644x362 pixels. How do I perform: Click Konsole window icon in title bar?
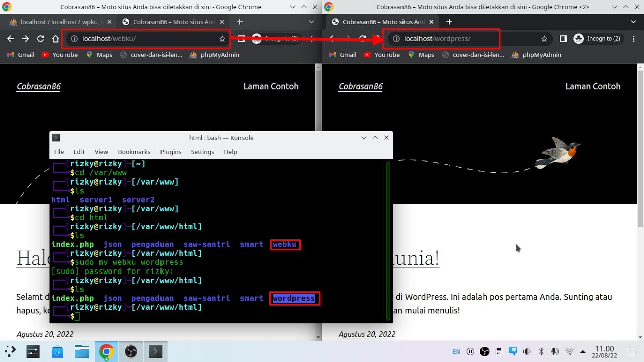[x=56, y=138]
